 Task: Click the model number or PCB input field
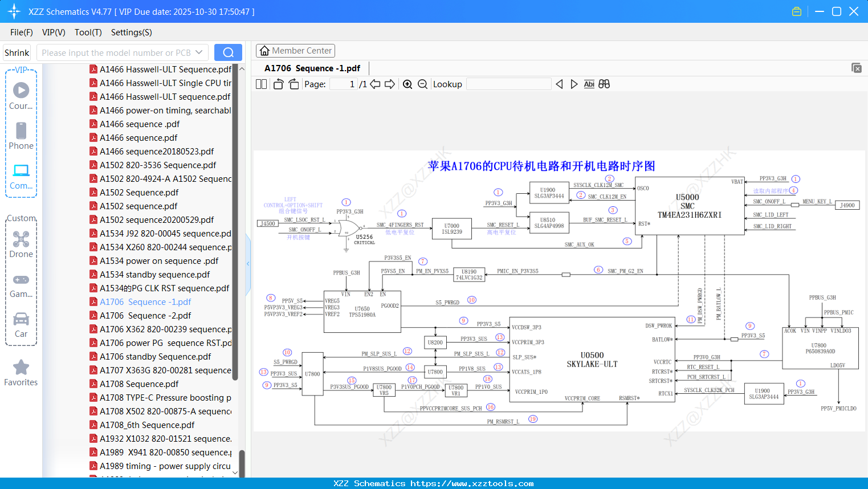[116, 52]
